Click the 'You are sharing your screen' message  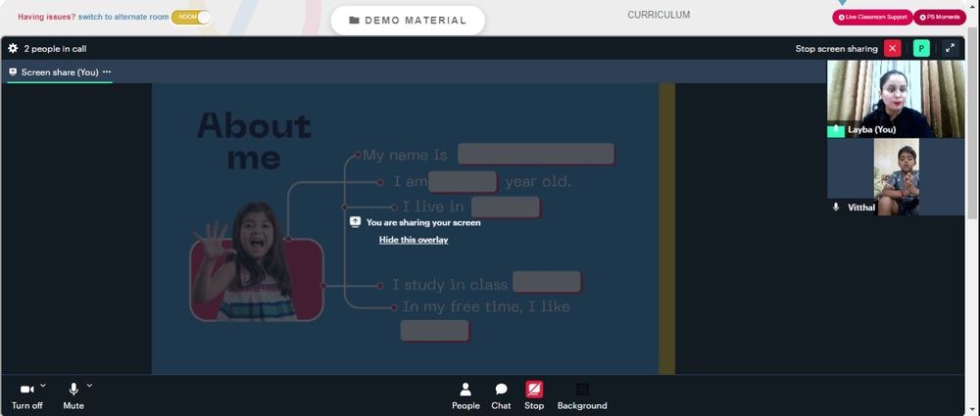[423, 222]
